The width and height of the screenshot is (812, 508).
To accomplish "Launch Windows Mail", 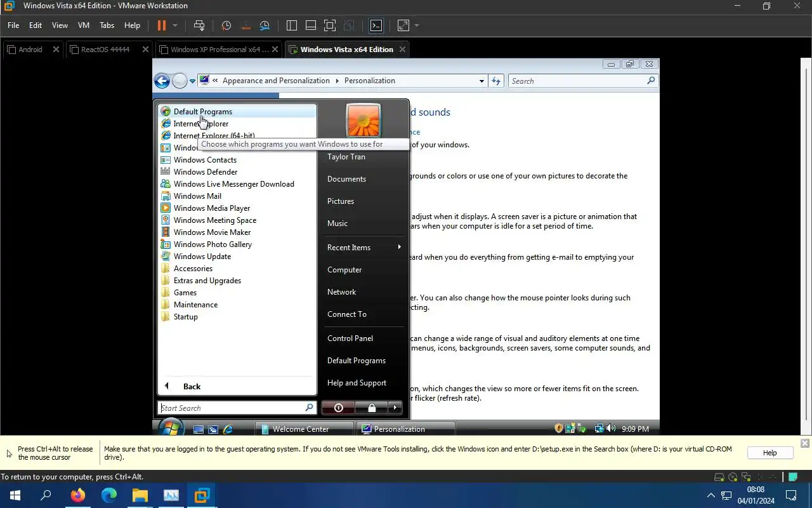I will coord(237,196).
